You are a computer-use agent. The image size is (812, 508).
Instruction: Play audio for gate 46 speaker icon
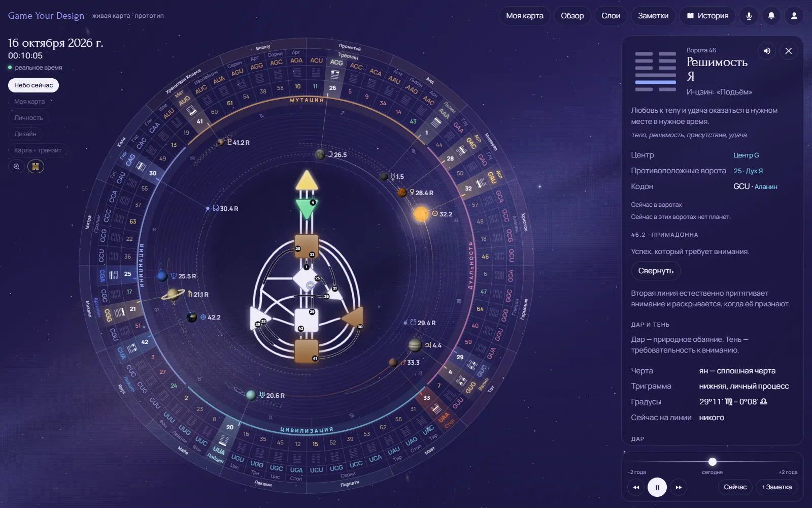pos(767,51)
